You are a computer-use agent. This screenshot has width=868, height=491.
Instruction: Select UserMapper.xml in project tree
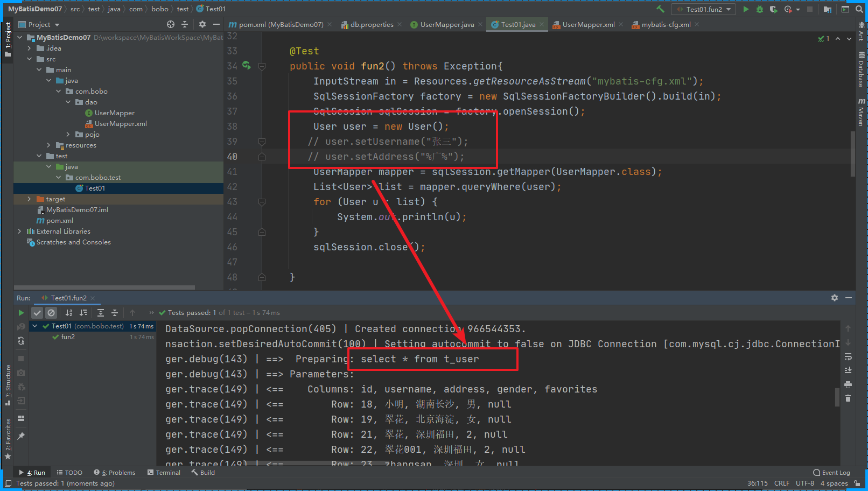click(121, 123)
